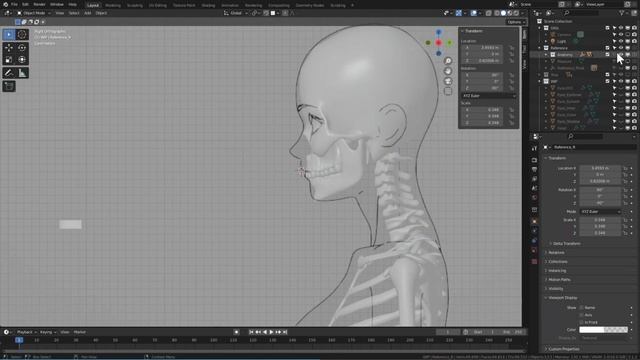Select the Measure tool

pos(22,73)
